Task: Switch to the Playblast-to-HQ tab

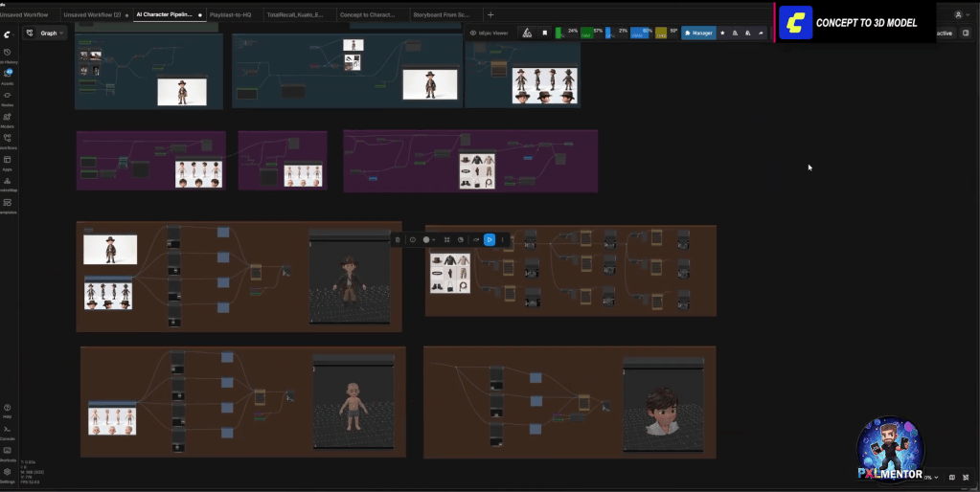Action: coord(230,14)
